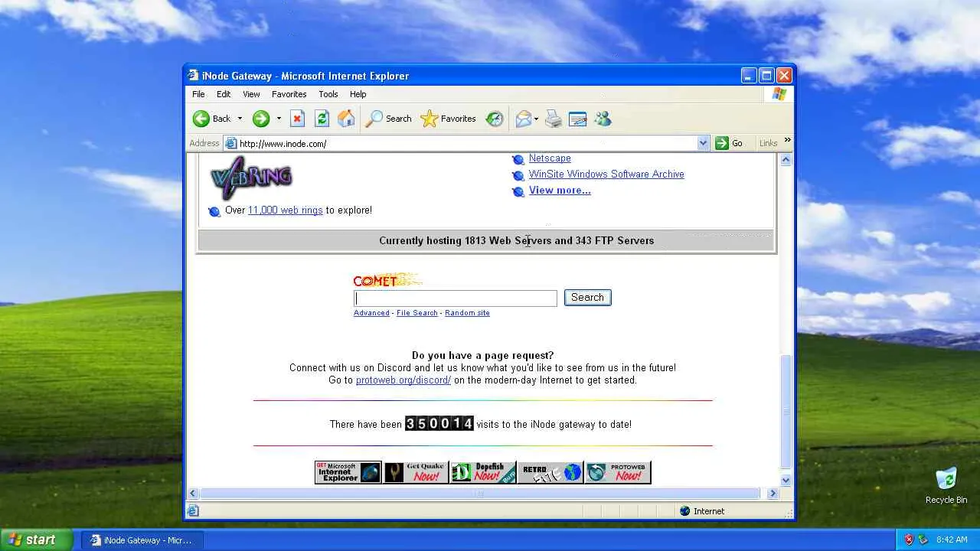The image size is (980, 551).
Task: Click the Dopefish Now banner
Action: coord(483,472)
